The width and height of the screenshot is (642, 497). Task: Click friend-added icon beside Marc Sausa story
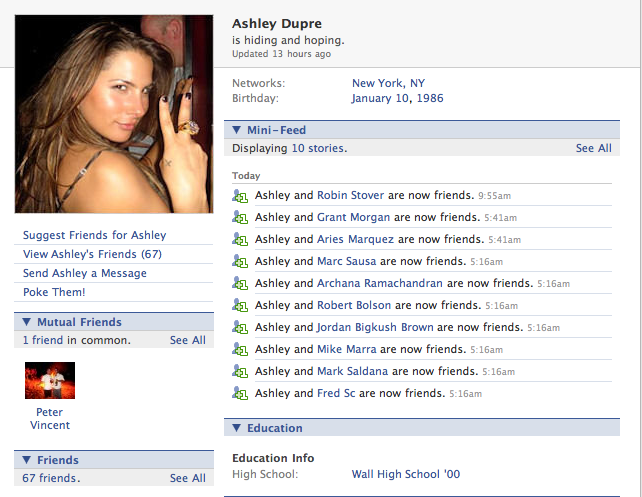[x=240, y=262]
